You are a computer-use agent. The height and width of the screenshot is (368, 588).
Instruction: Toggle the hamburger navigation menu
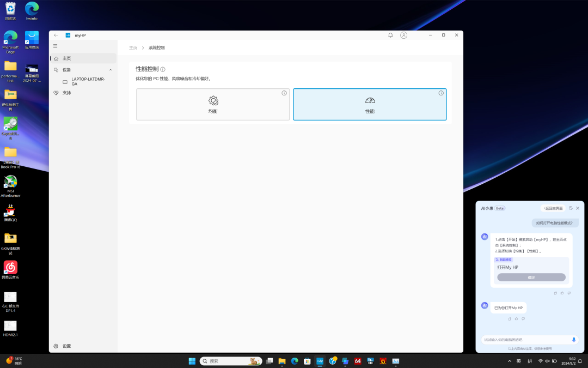tap(55, 46)
